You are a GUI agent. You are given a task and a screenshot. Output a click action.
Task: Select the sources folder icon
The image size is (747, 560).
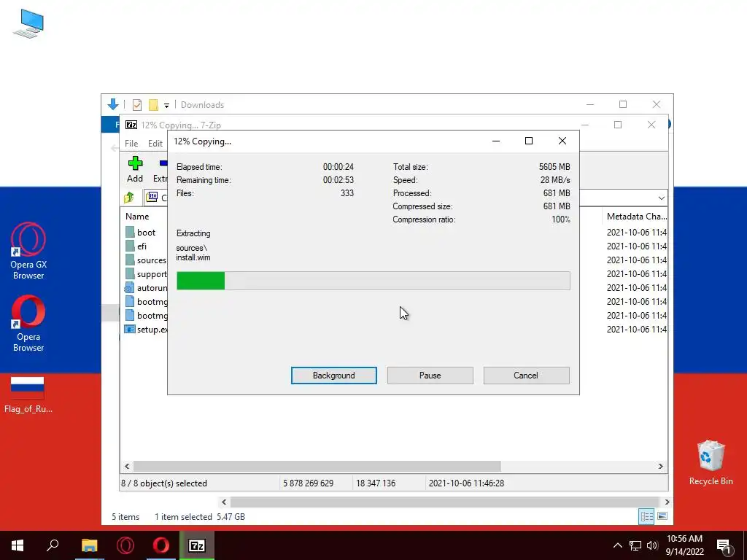coord(130,260)
